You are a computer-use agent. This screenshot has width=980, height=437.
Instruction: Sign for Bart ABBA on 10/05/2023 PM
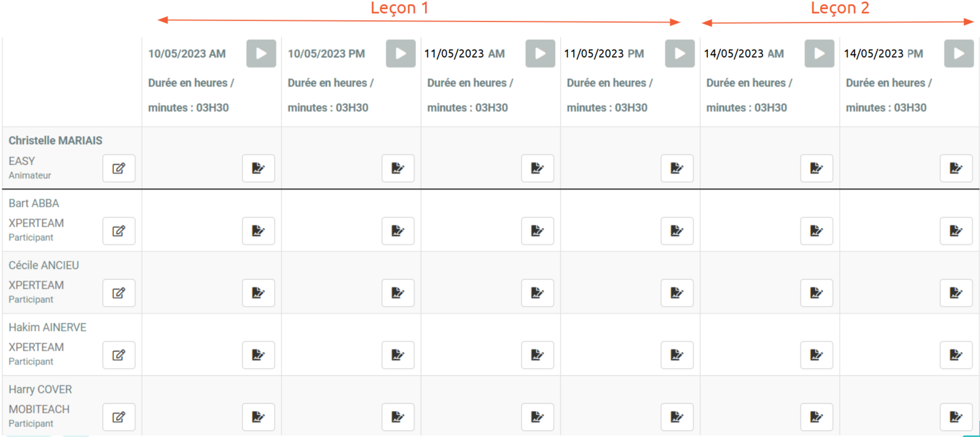pyautogui.click(x=398, y=231)
